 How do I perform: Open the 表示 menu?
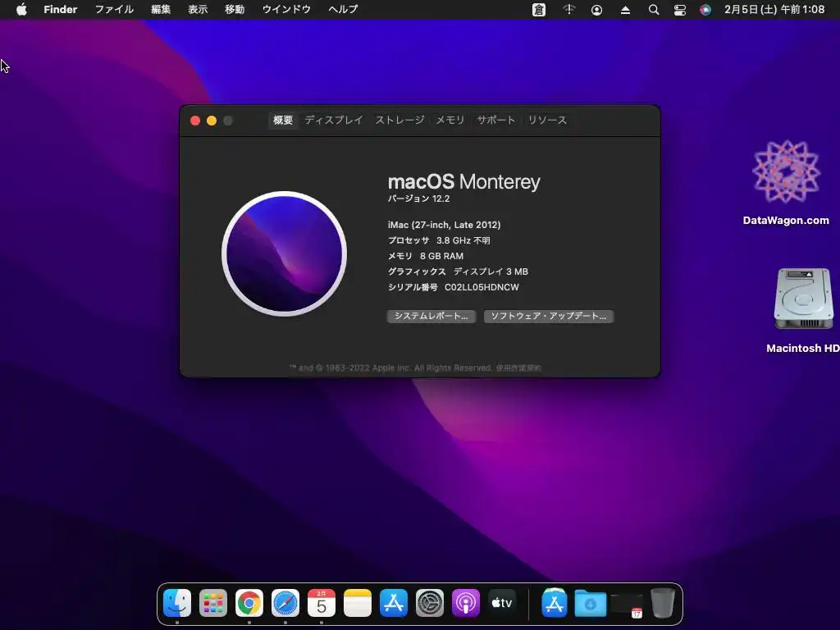pos(198,9)
